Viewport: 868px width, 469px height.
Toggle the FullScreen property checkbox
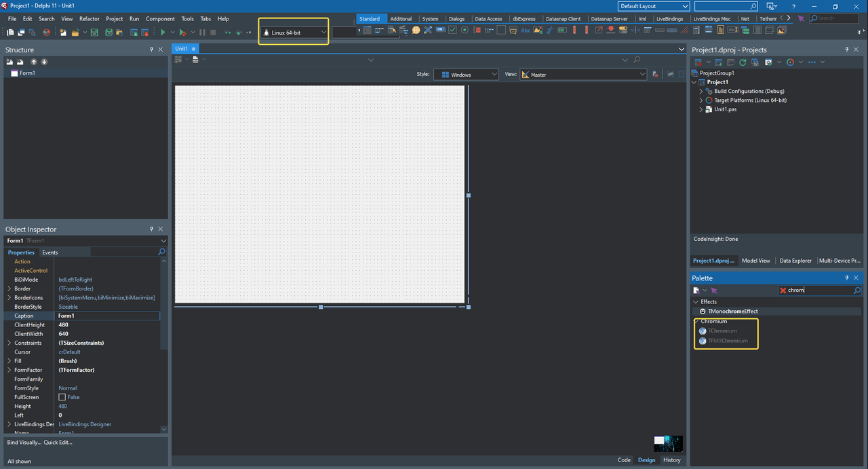pos(62,397)
